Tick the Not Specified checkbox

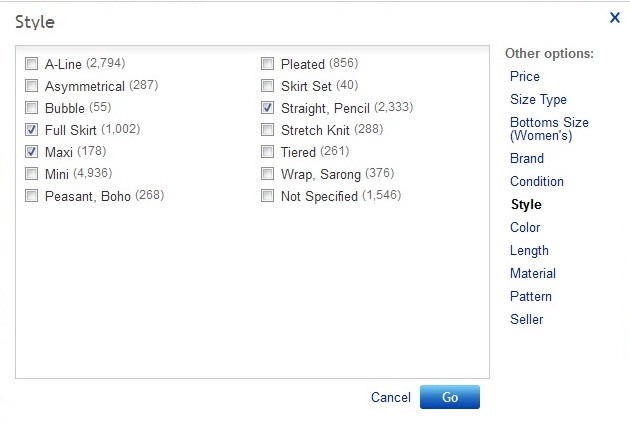coord(267,196)
